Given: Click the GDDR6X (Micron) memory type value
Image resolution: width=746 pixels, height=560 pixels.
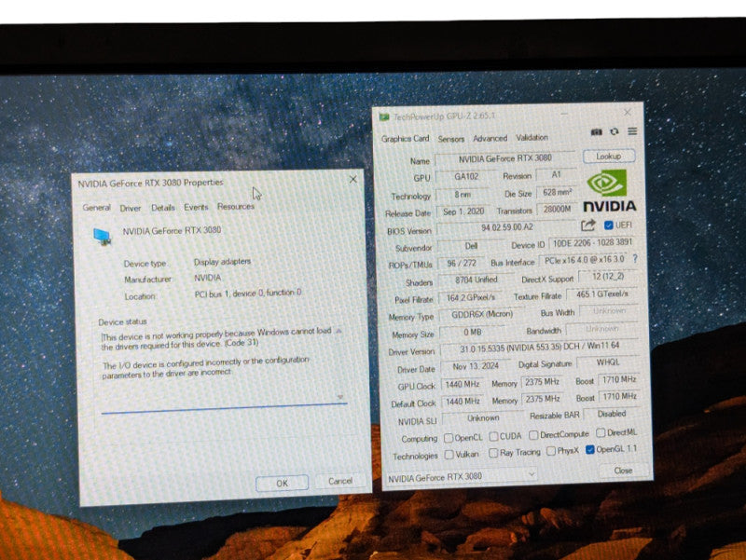Looking at the screenshot, I should (x=482, y=315).
